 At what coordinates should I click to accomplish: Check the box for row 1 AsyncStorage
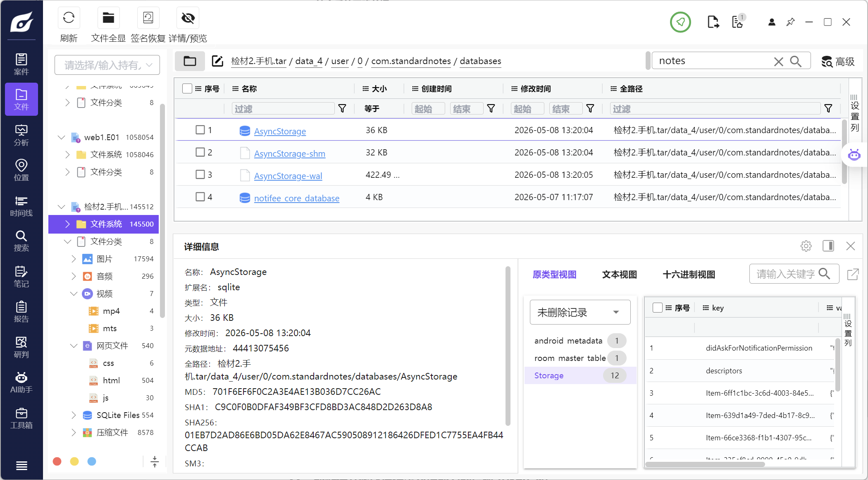(x=200, y=130)
